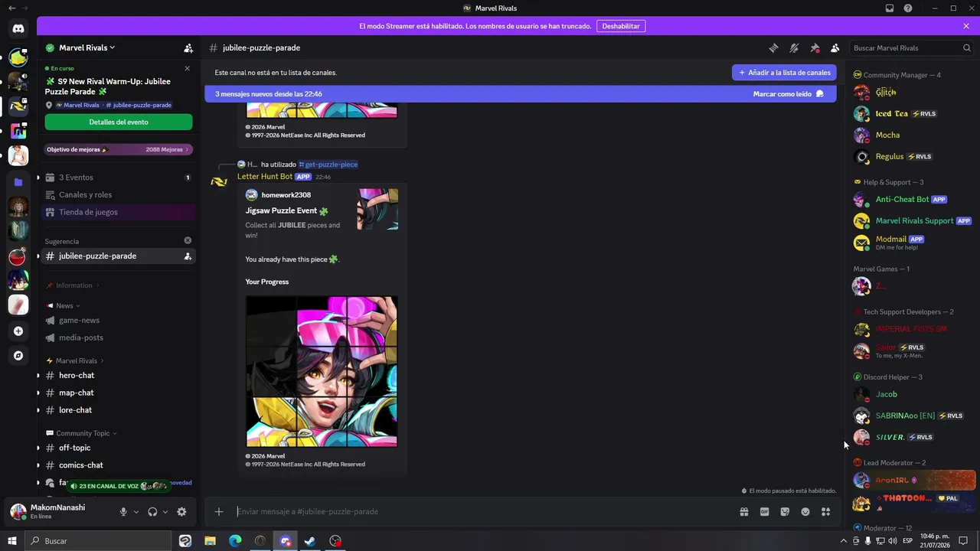The image size is (980, 551).
Task: Open the threads panel in channel header
Action: (773, 48)
